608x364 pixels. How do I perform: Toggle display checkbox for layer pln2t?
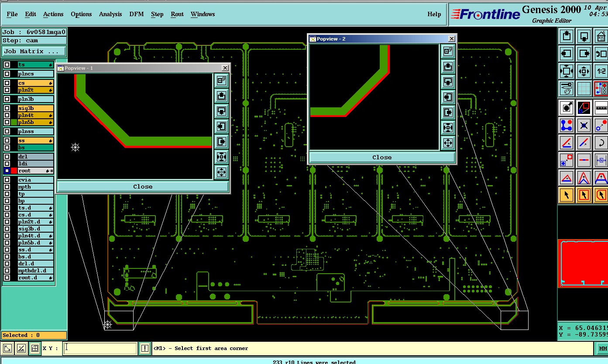[x=7, y=90]
